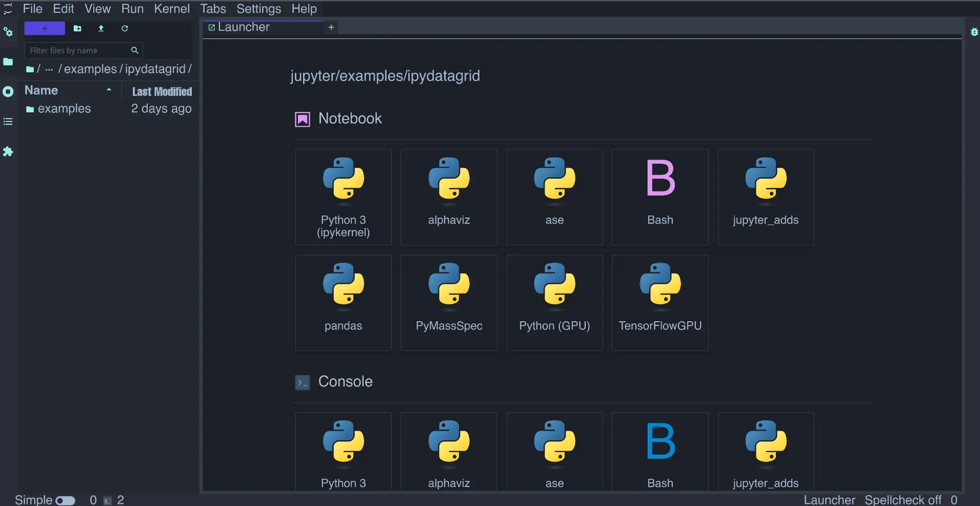Select the examples folder row
980x506 pixels.
pos(109,109)
